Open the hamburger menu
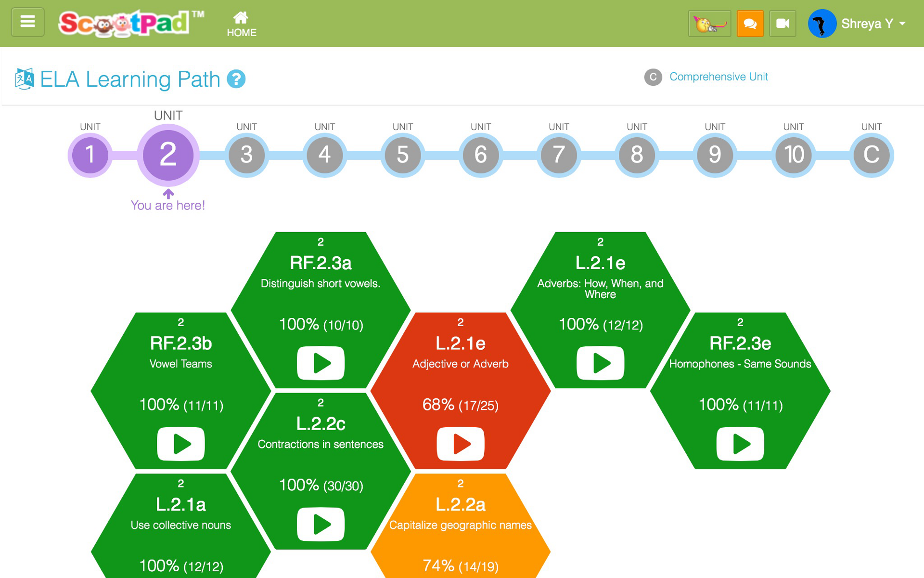The width and height of the screenshot is (924, 578). (27, 22)
